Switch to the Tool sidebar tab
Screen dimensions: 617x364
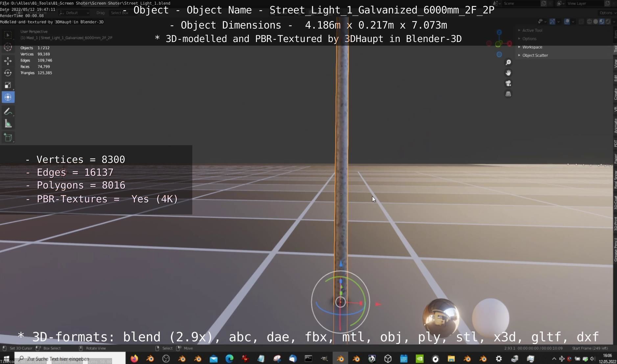point(615,49)
